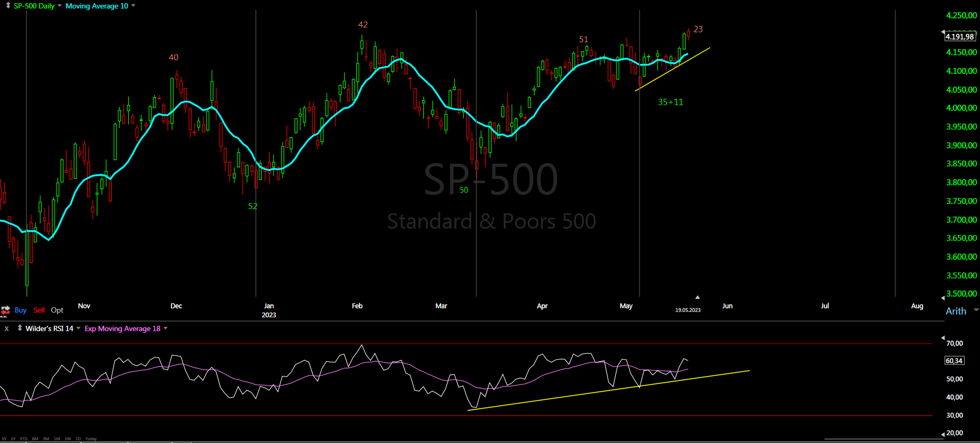Click the trade arrows icon beside Buy
Screen dimensions: 980x443
[x=6, y=310]
